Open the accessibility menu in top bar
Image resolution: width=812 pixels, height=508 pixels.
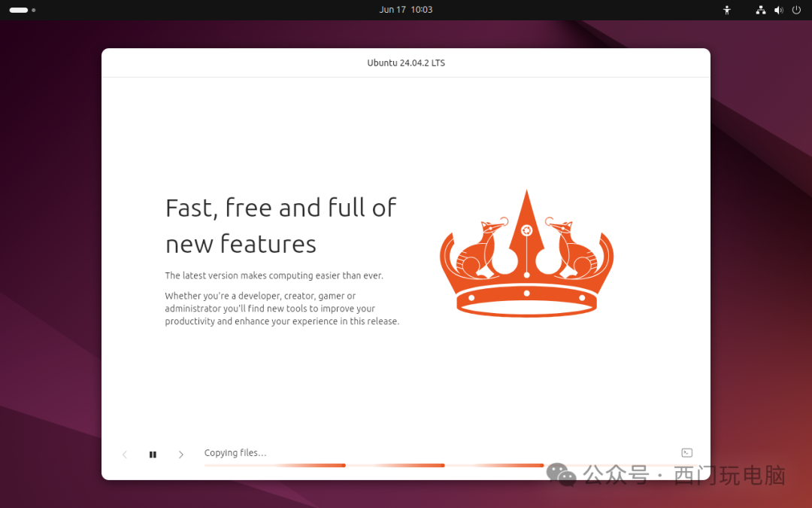point(727,10)
